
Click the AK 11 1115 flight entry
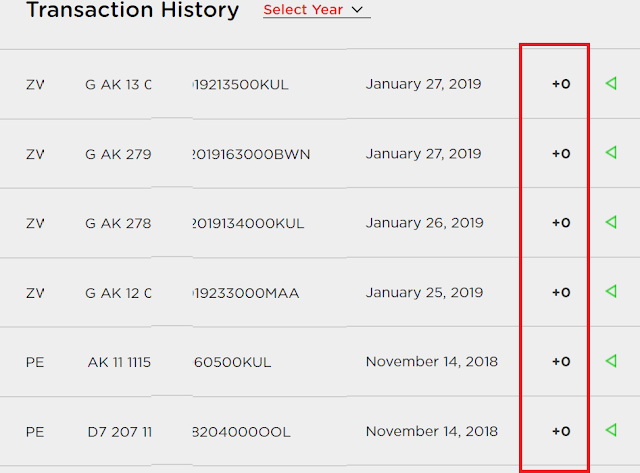[x=119, y=362]
